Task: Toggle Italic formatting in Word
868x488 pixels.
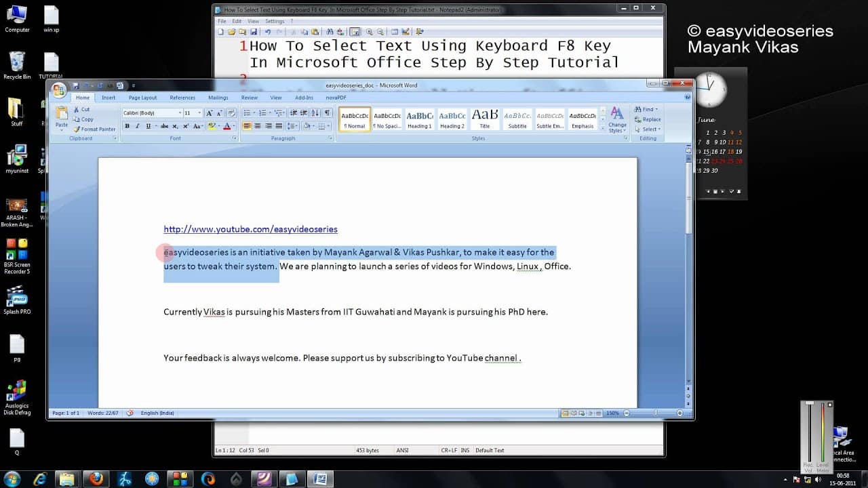Action: click(137, 126)
